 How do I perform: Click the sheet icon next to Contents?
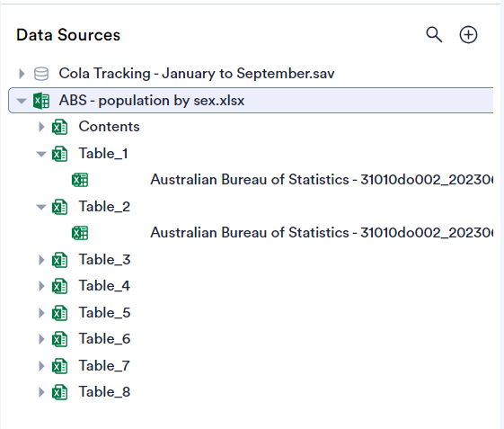click(60, 127)
